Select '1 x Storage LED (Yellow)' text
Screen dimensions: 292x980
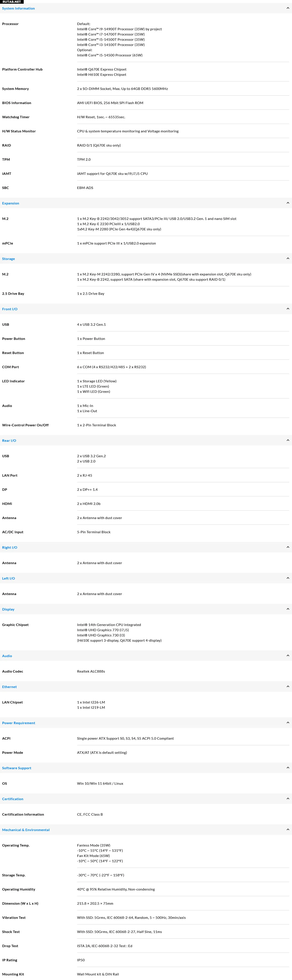(97, 381)
